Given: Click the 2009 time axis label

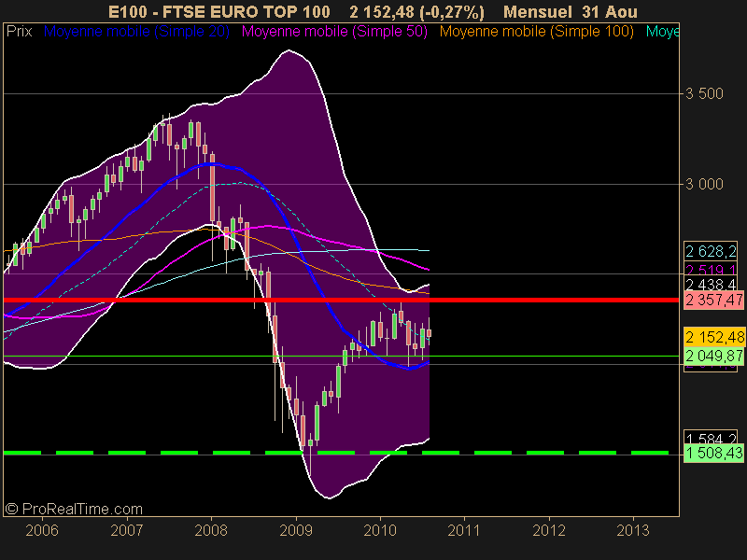Looking at the screenshot, I should (x=296, y=530).
